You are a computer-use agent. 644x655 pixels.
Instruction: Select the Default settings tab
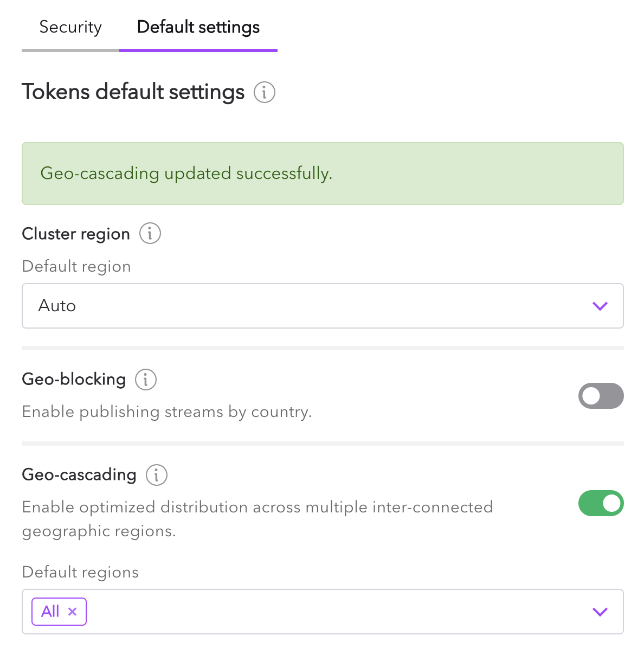tap(198, 27)
